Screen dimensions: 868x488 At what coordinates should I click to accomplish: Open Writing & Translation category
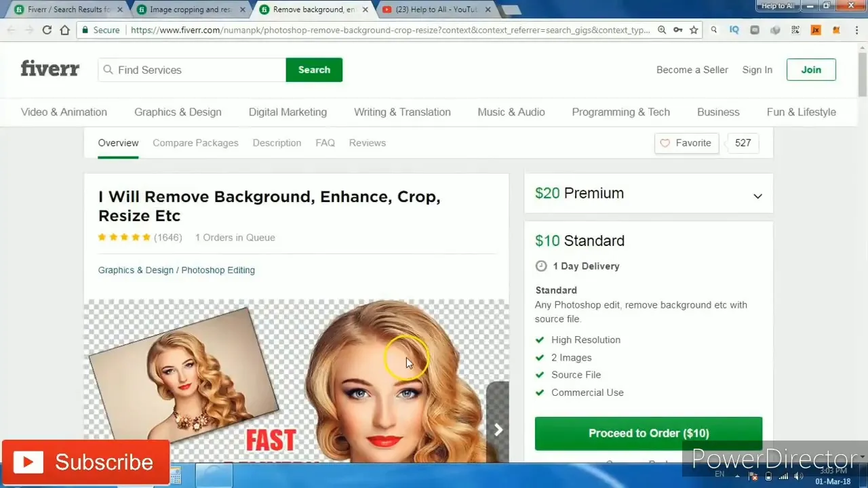pyautogui.click(x=402, y=112)
